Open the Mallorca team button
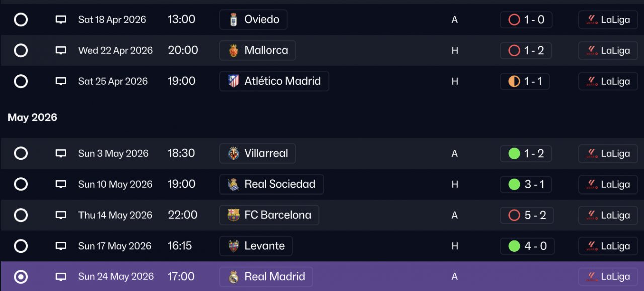This screenshot has width=644, height=291. [258, 50]
